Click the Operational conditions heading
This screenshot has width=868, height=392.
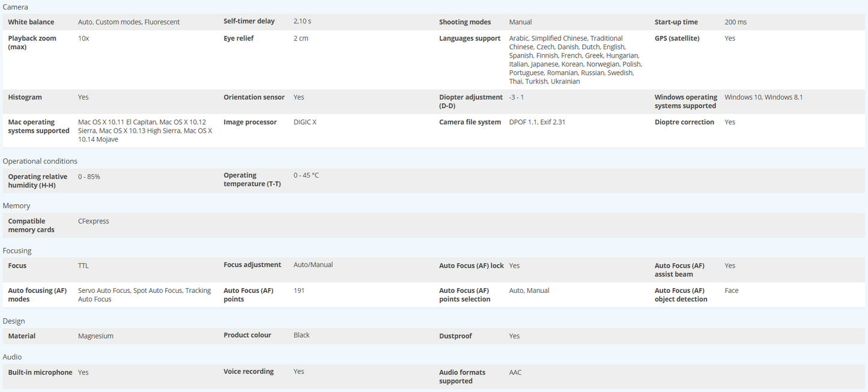pyautogui.click(x=40, y=161)
